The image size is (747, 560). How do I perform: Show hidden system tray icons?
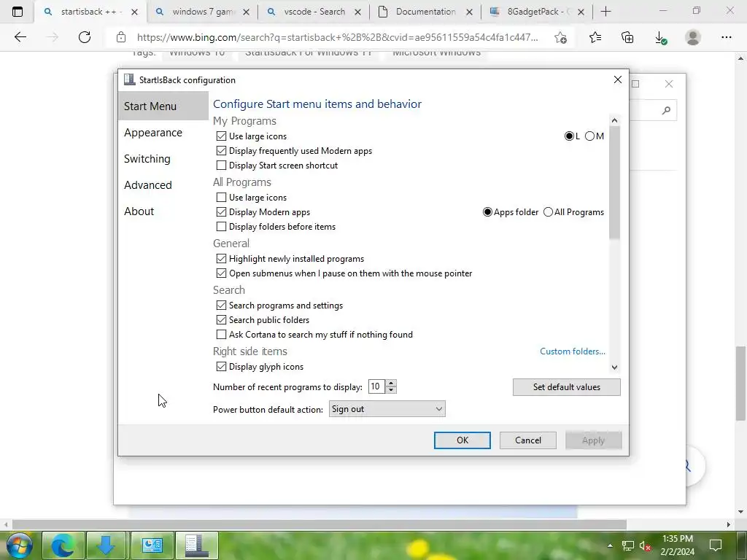610,545
